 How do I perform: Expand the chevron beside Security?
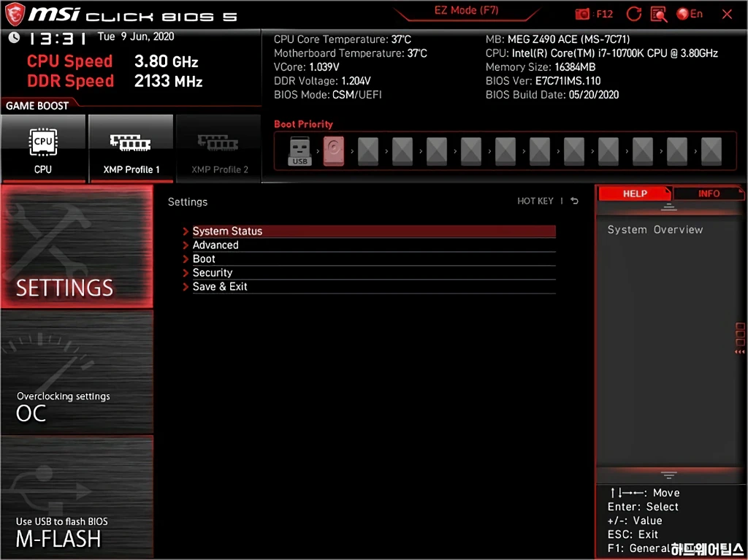(x=186, y=273)
